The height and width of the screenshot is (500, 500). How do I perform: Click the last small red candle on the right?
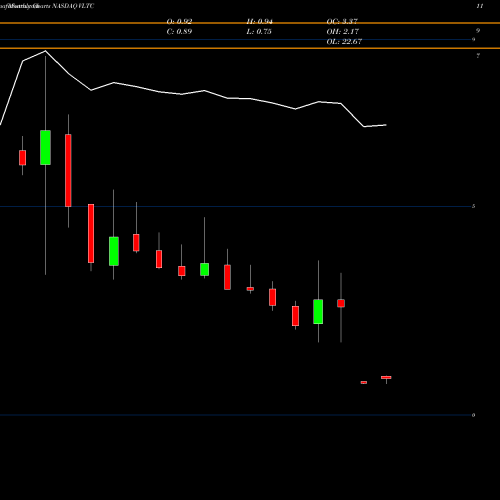click(386, 378)
